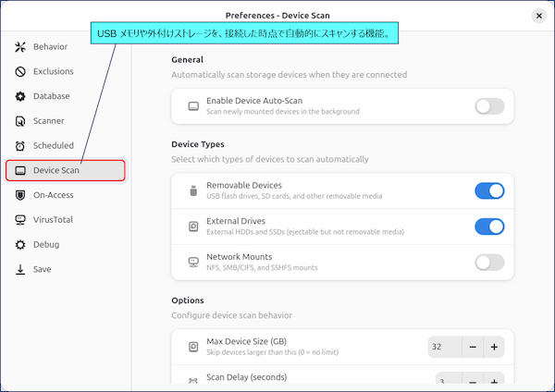Click the External Drives disk icon
The height and width of the screenshot is (392, 555).
pyautogui.click(x=193, y=227)
